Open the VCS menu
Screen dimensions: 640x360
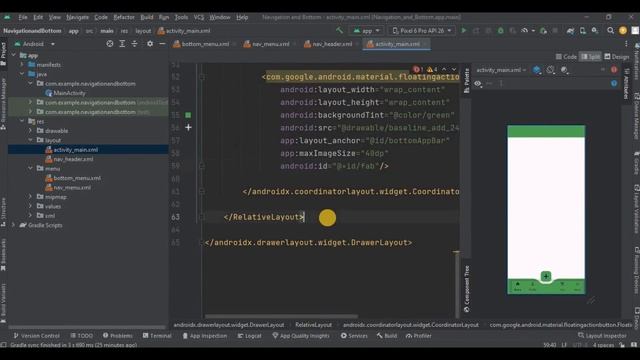click(199, 17)
